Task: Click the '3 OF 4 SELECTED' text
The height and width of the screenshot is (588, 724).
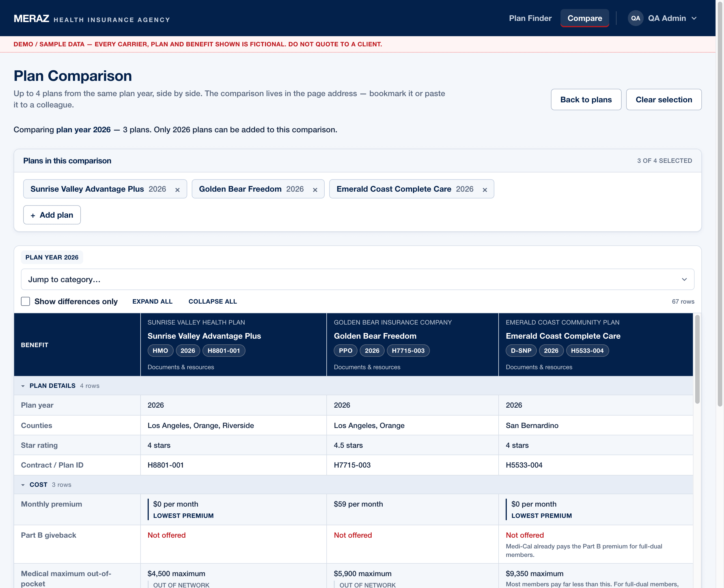Action: [664, 161]
